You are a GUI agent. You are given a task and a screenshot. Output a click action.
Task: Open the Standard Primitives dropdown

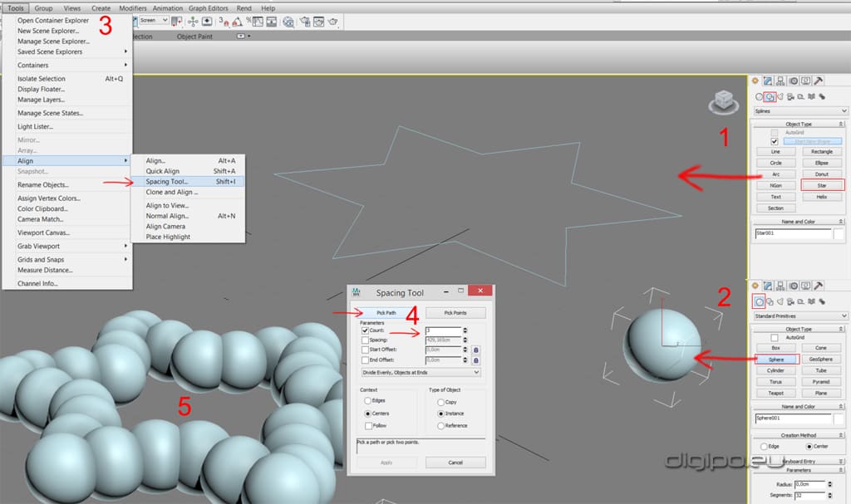point(799,316)
